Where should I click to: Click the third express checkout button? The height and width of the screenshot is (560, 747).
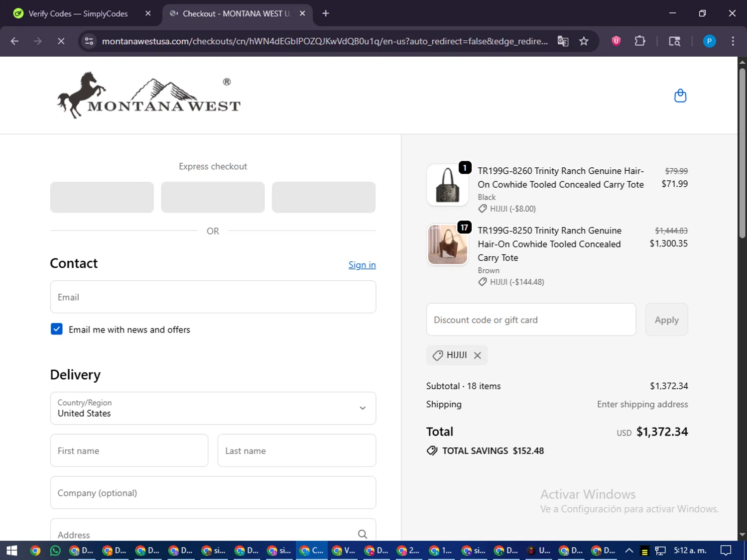click(324, 197)
